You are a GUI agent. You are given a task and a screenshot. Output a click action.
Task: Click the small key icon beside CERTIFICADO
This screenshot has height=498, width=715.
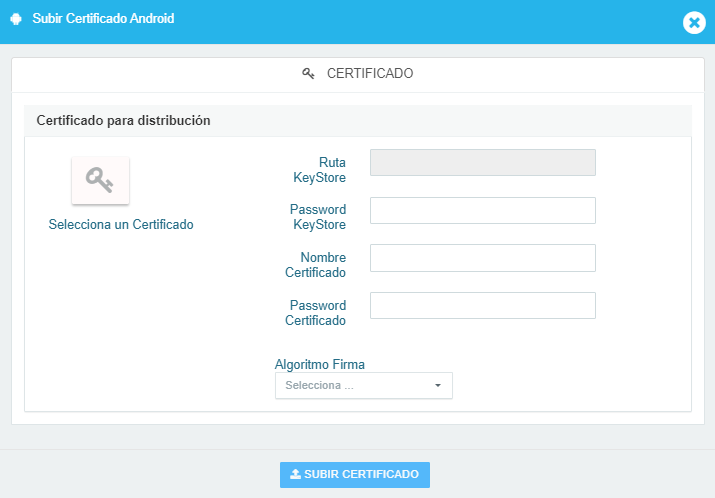click(x=308, y=73)
